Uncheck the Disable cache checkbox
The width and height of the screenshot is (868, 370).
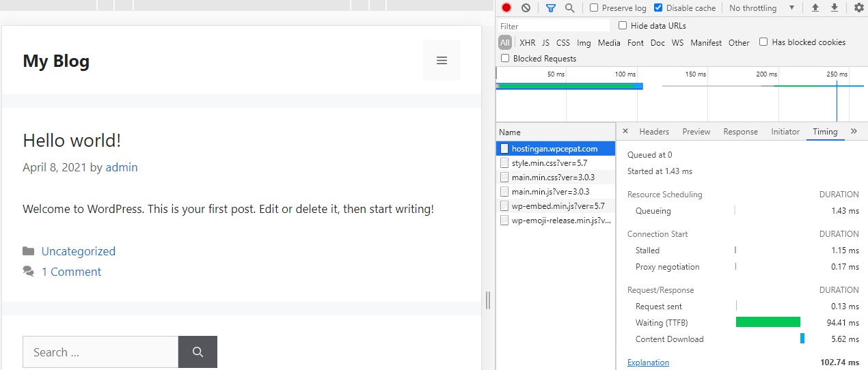click(658, 8)
